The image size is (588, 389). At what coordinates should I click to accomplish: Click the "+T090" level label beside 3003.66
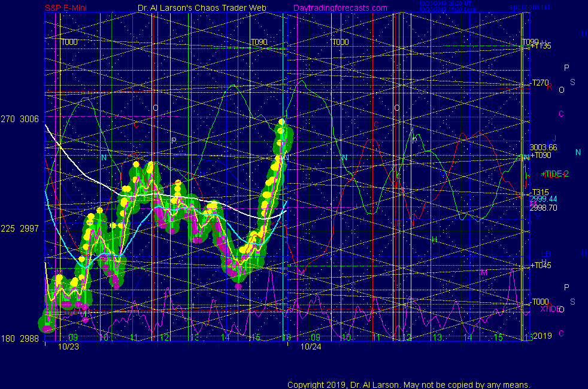[540, 155]
